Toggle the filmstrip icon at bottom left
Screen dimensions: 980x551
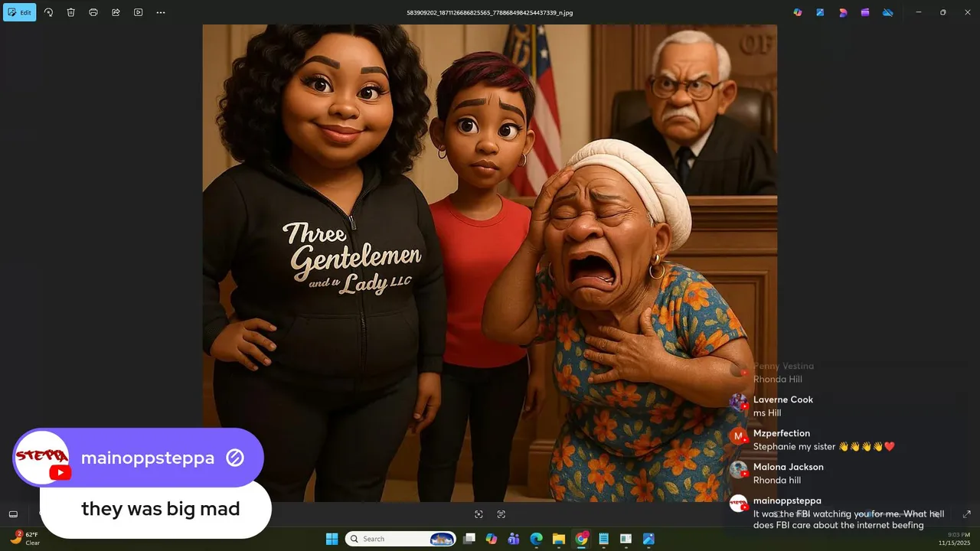click(13, 514)
